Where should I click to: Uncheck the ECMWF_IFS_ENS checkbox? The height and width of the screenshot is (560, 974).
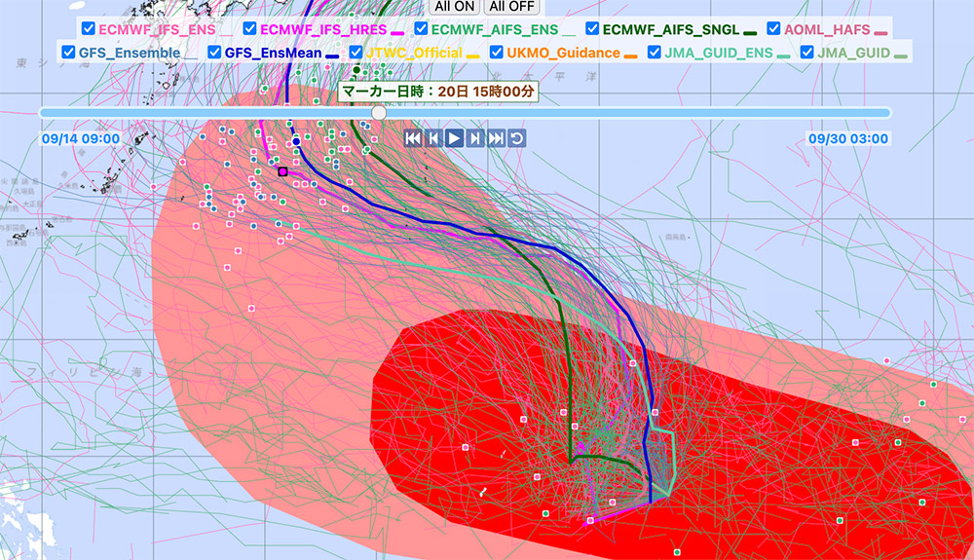89,28
